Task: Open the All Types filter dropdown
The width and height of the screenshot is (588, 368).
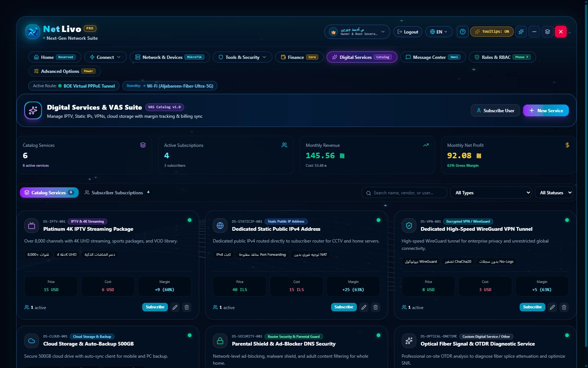Action: click(491, 192)
